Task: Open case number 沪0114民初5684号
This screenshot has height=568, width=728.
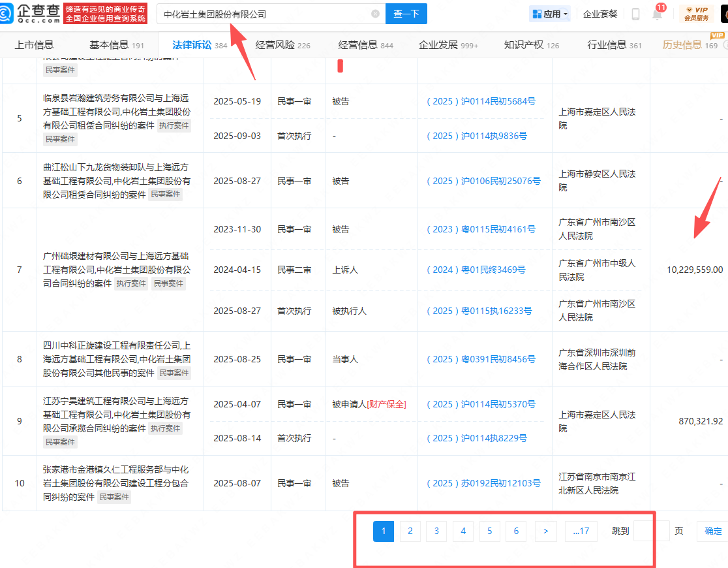Action: tap(481, 101)
